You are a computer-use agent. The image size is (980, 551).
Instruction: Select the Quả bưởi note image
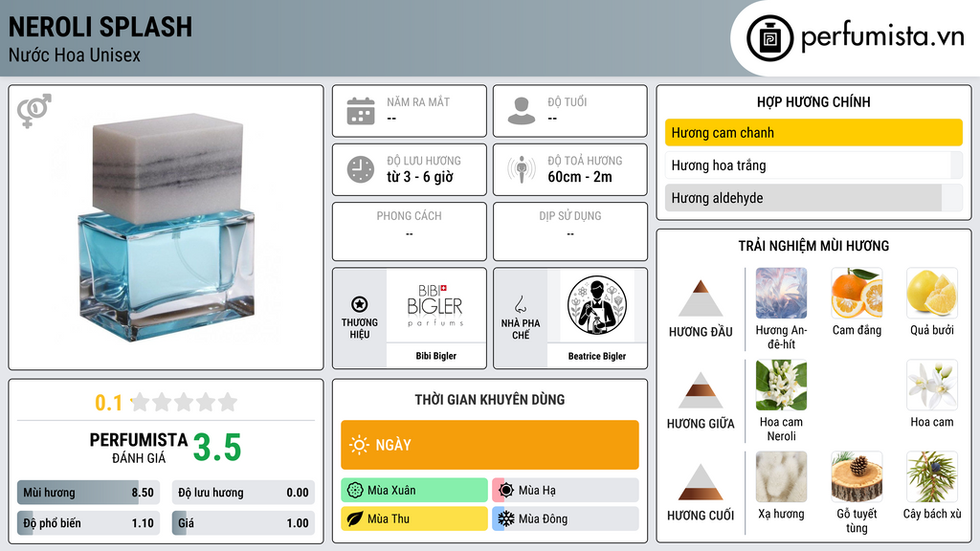click(x=932, y=293)
